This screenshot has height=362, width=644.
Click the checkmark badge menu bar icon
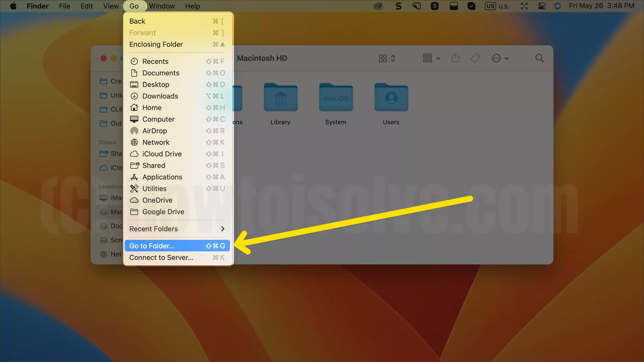(x=471, y=6)
